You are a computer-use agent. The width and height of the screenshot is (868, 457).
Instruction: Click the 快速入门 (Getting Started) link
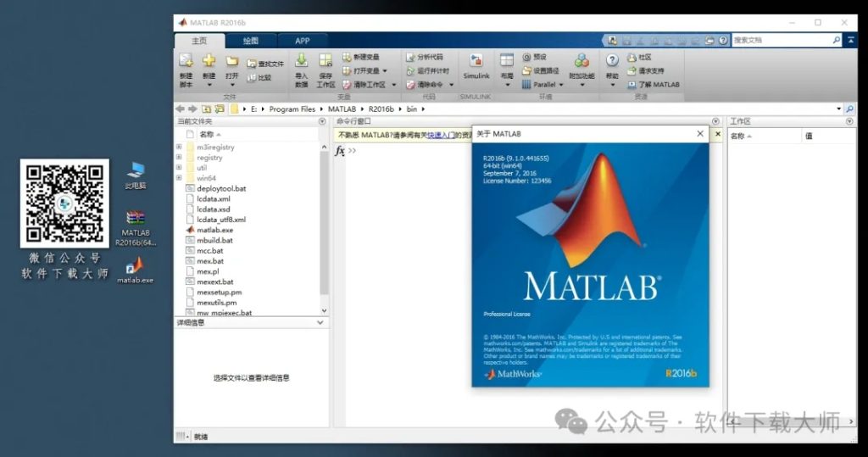click(441, 135)
